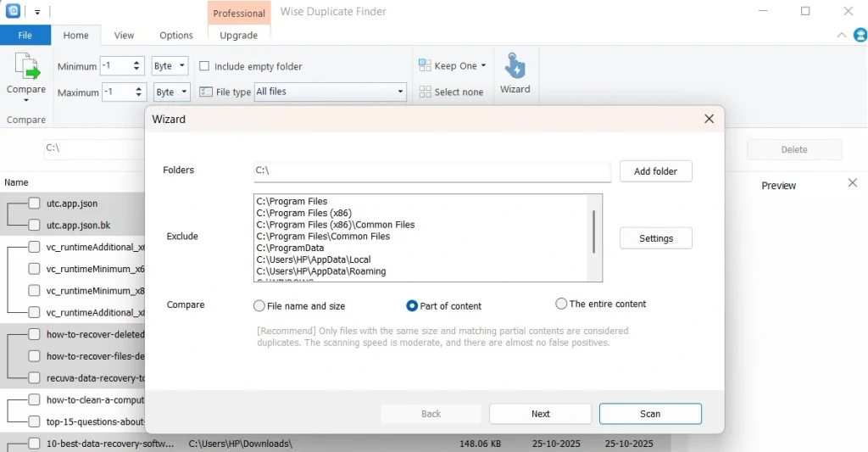868x452 pixels.
Task: Collapse the ribbon with the caret icon
Action: [842, 35]
